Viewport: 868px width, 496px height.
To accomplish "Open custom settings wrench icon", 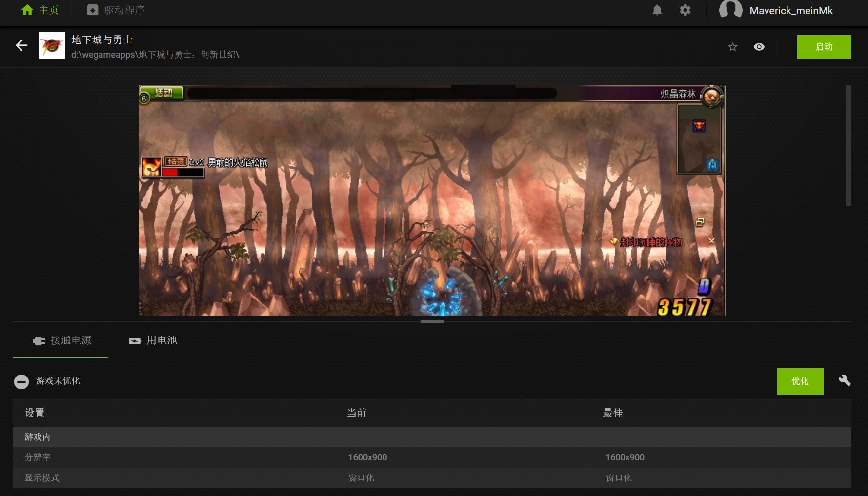I will [x=845, y=380].
